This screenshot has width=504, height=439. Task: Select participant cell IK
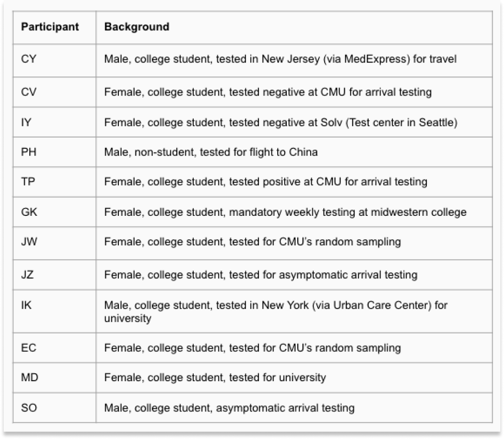pyautogui.click(x=26, y=305)
